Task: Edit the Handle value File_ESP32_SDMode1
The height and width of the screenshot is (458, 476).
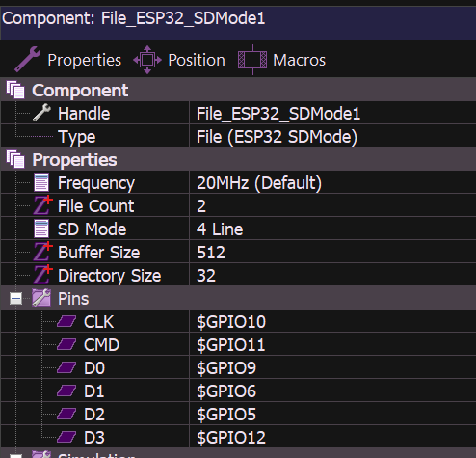Action: click(x=332, y=113)
